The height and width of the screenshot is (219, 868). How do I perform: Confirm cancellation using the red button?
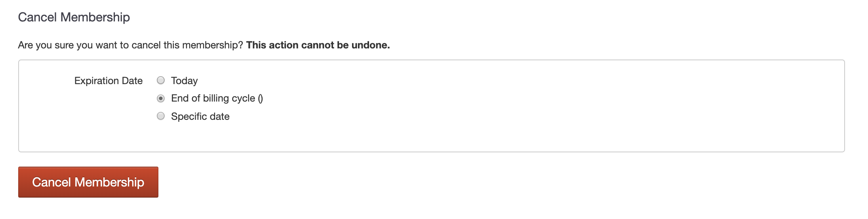point(88,182)
